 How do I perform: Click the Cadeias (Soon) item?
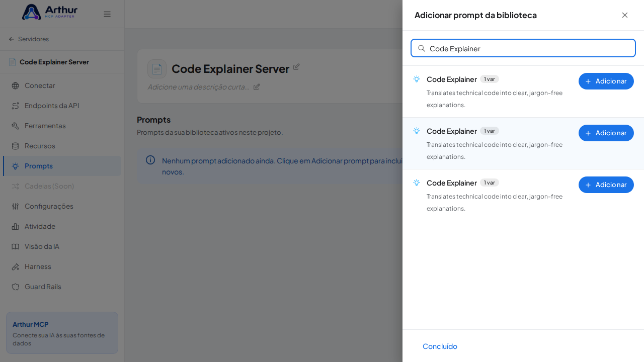click(x=62, y=186)
